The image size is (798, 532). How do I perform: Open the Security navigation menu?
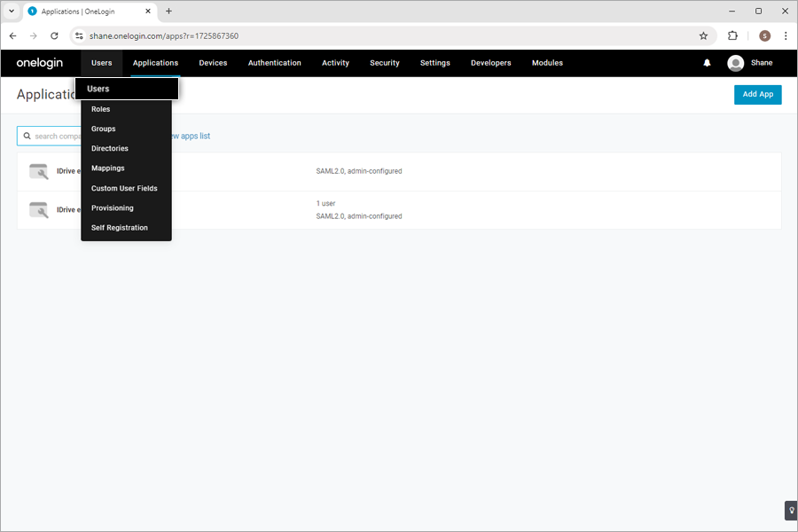tap(385, 63)
